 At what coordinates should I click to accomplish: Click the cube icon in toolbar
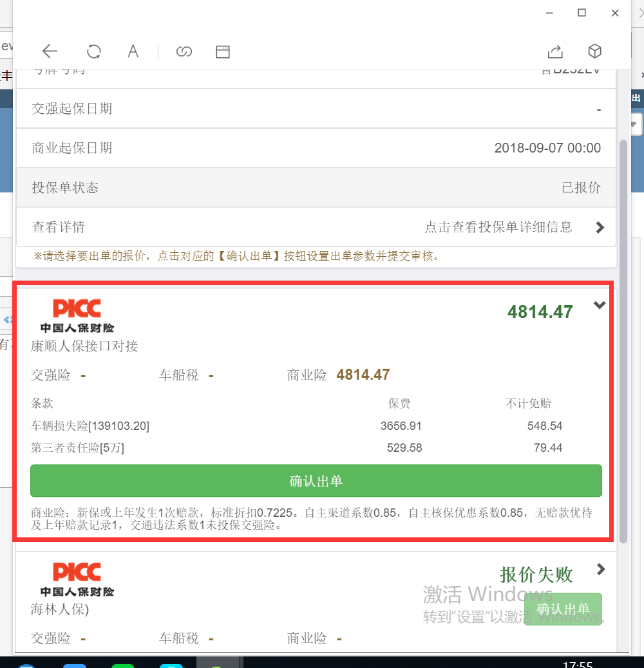tap(594, 51)
